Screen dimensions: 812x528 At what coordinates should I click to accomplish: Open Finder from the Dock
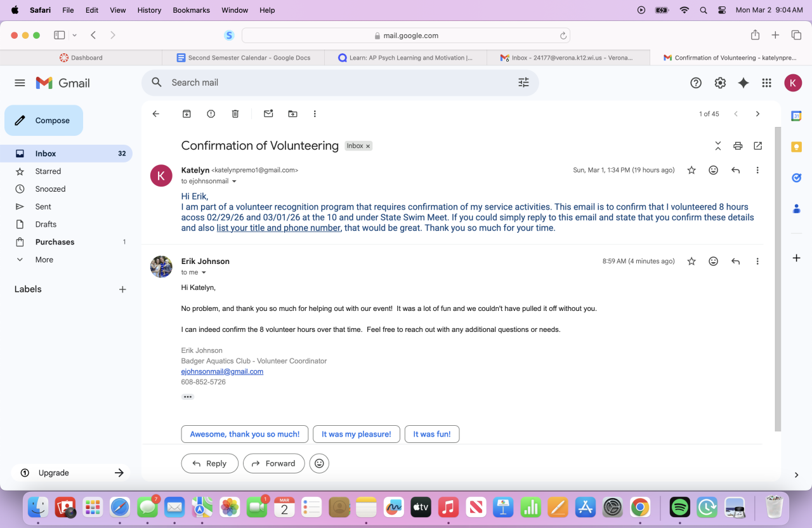39,507
